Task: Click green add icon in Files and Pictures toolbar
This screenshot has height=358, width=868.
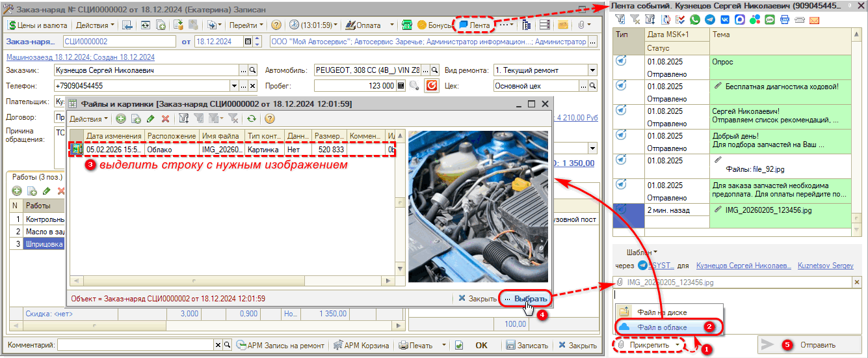Action: (x=121, y=119)
